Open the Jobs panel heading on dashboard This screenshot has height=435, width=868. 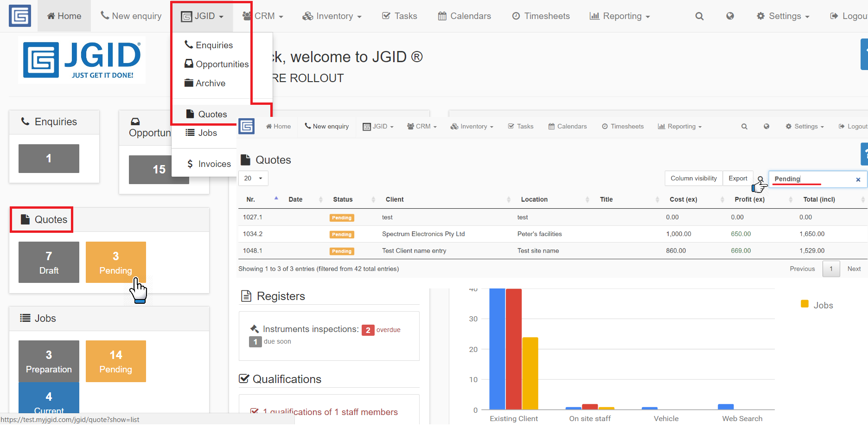[x=38, y=318]
